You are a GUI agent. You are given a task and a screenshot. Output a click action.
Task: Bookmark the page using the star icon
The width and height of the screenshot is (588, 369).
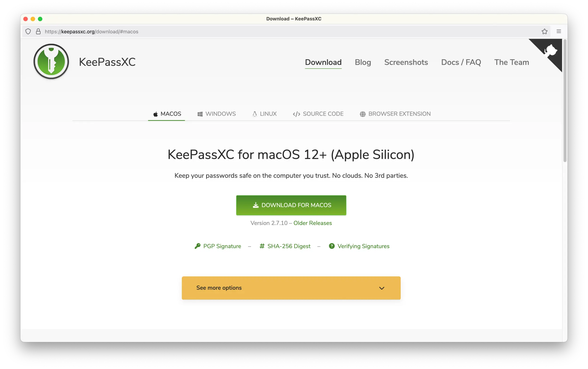click(x=544, y=31)
